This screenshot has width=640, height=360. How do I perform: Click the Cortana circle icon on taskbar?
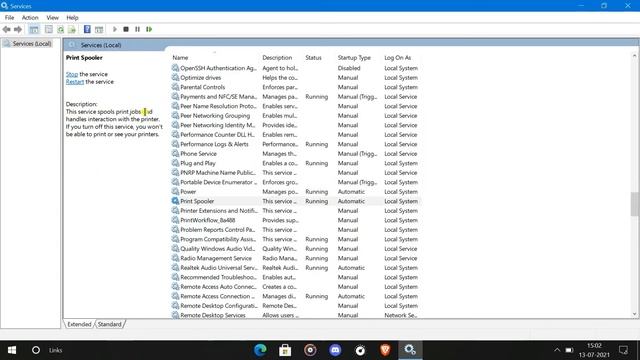click(36, 350)
